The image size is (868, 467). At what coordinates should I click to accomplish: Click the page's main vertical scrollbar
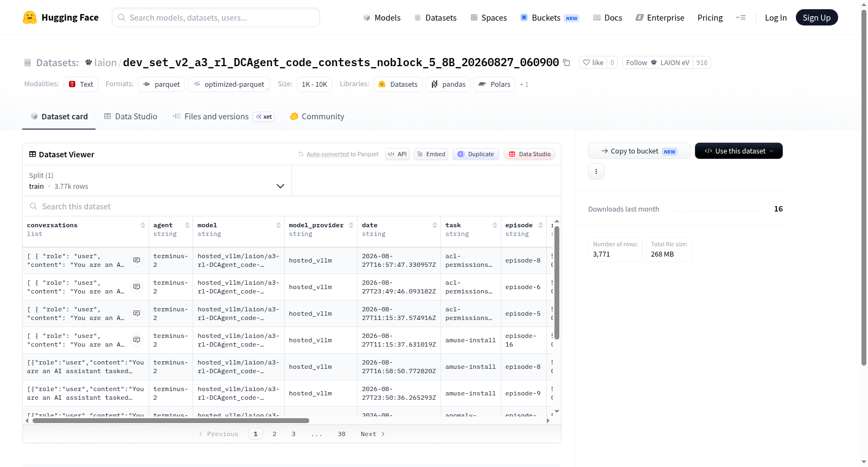click(x=864, y=187)
